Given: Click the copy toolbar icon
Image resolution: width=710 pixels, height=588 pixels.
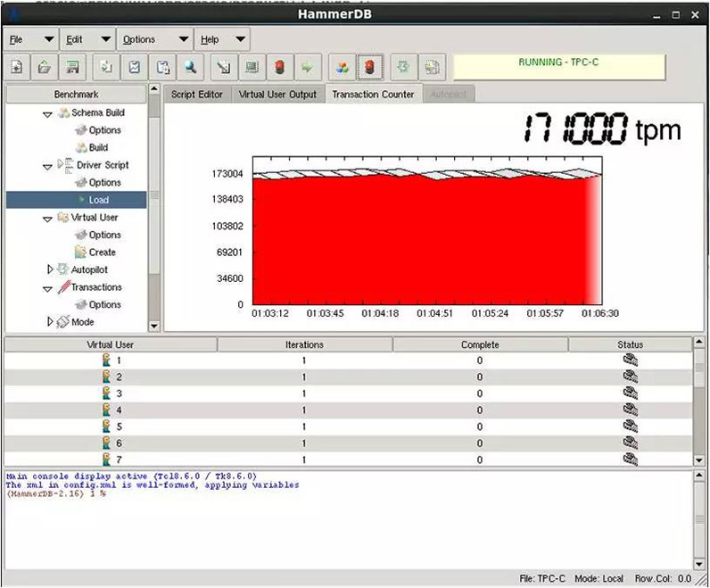Looking at the screenshot, I should pyautogui.click(x=106, y=68).
